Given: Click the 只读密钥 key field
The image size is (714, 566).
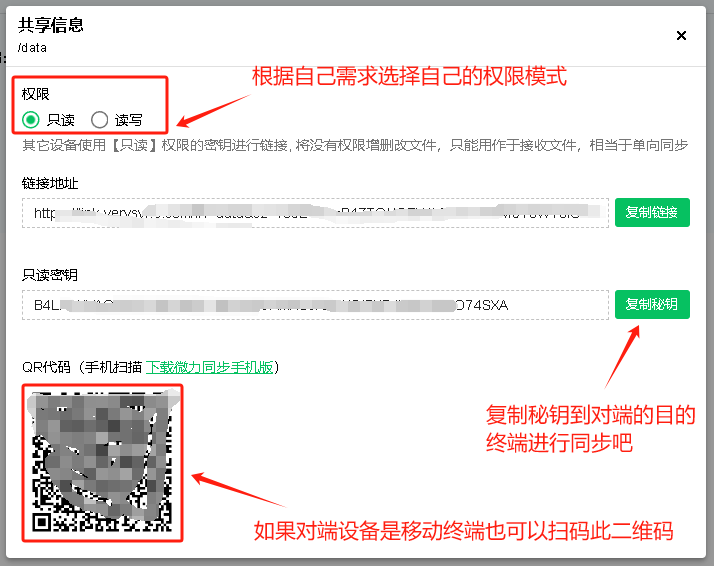Looking at the screenshot, I should click(315, 305).
